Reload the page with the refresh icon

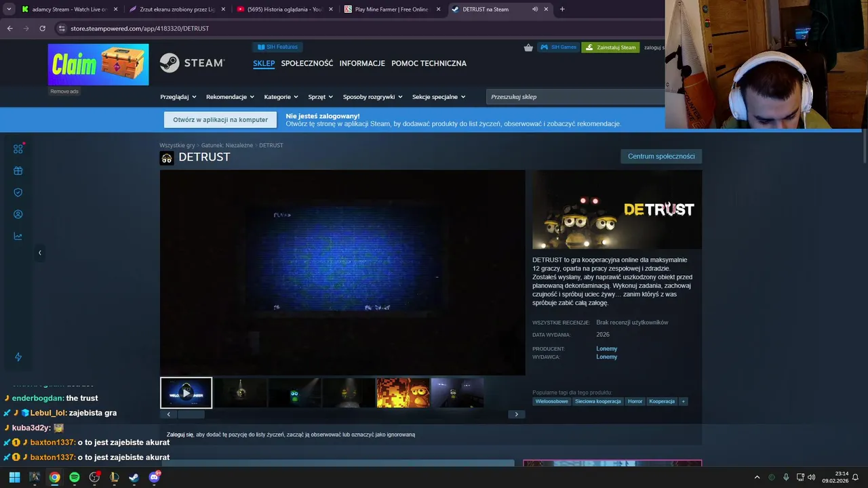(42, 28)
